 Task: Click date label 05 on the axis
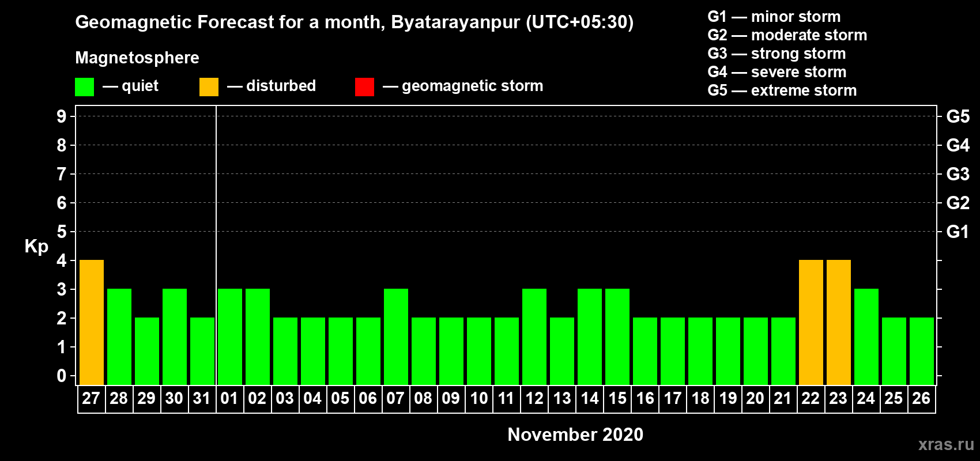[340, 399]
